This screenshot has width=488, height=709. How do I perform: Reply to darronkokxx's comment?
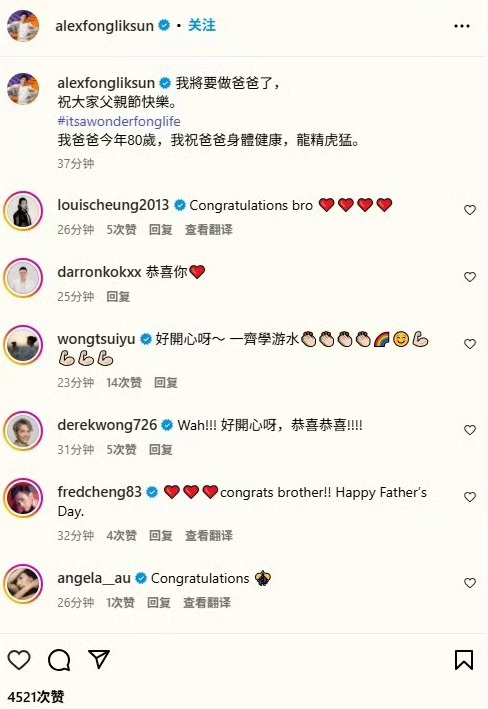click(x=118, y=297)
